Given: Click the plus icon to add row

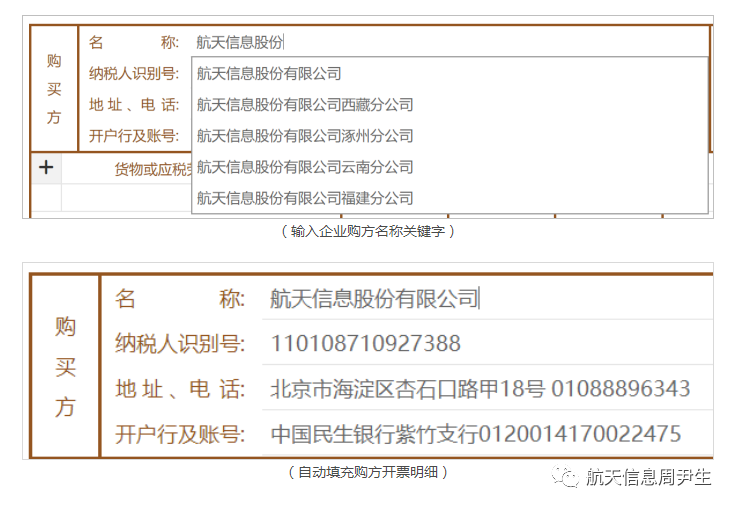Looking at the screenshot, I should coord(46,167).
